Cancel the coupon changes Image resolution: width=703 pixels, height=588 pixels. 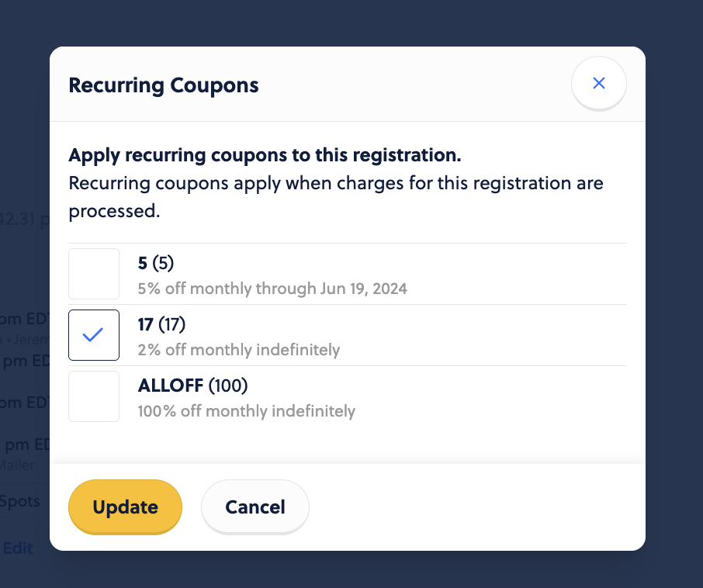255,507
